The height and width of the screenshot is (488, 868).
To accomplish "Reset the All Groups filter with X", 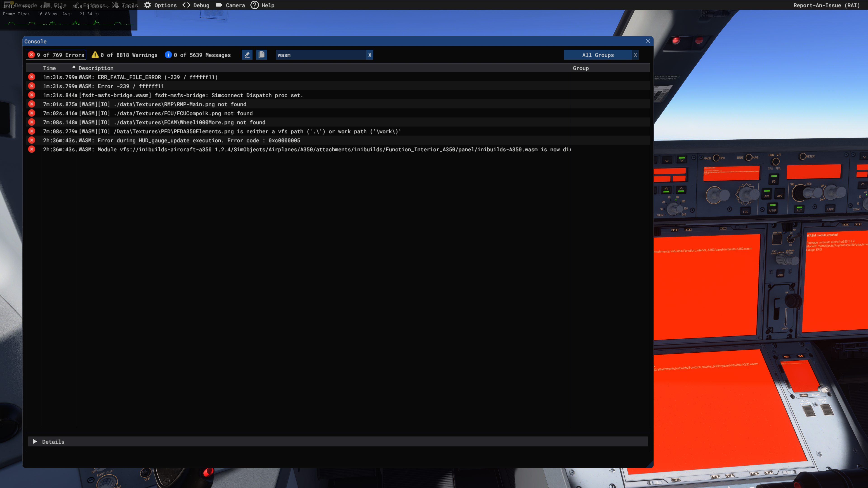I will [635, 55].
